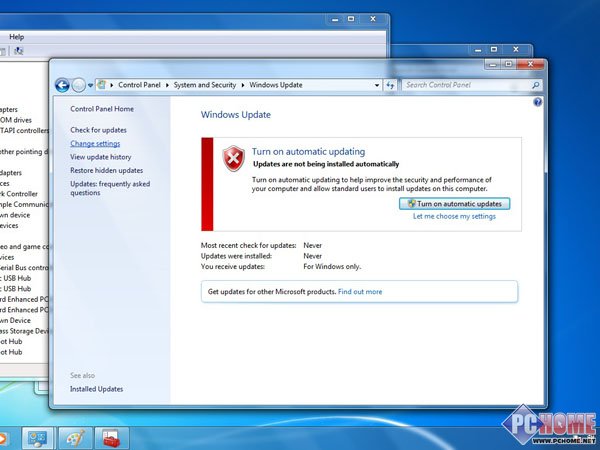Minimize the Windows Update window

pyautogui.click(x=493, y=64)
